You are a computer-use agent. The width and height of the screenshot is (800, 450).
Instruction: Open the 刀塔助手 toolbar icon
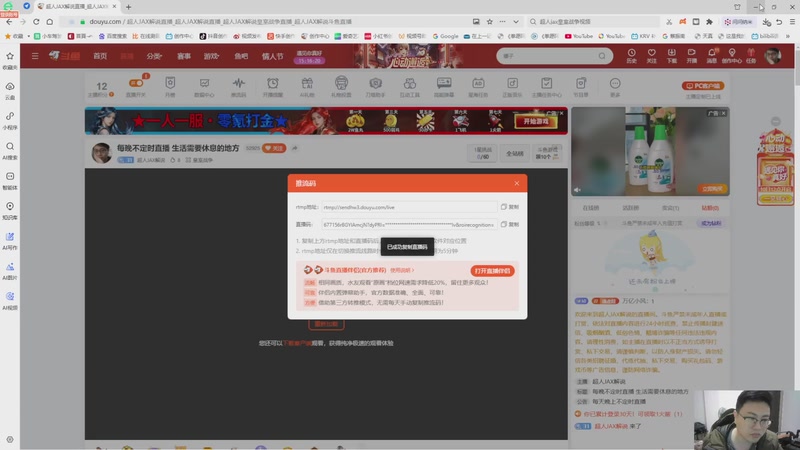[x=376, y=86]
